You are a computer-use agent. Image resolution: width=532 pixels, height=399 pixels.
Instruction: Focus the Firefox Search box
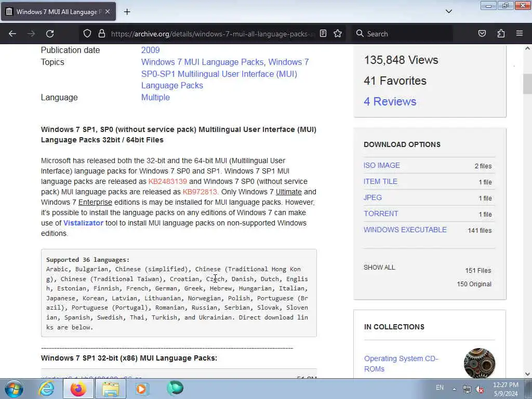click(403, 34)
